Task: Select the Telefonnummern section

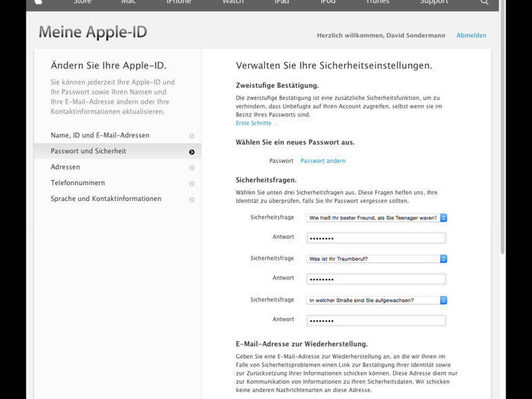Action: click(x=117, y=183)
